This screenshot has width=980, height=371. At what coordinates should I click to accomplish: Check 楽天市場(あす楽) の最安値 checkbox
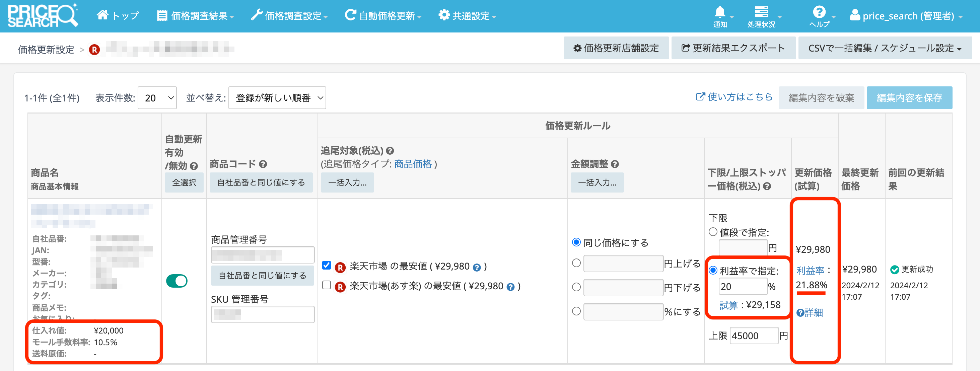click(x=327, y=285)
